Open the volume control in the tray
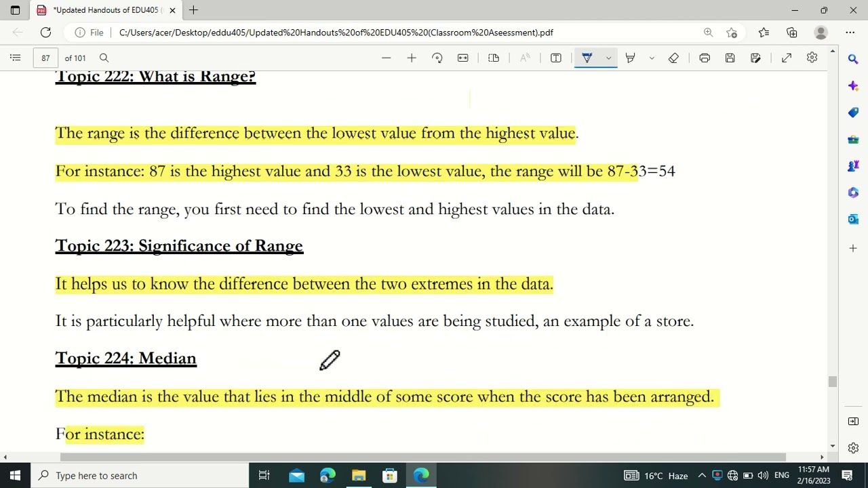 pos(763,475)
